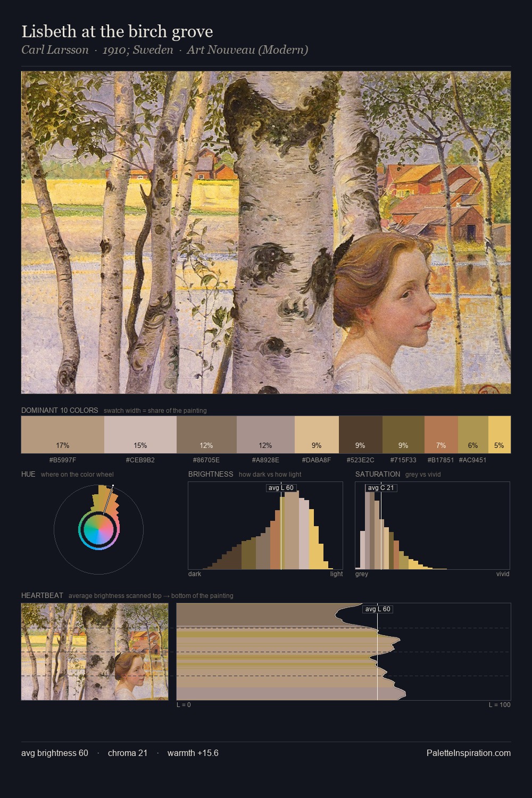Click the heartbeat brightness profile chart
The width and height of the screenshot is (532, 798).
coord(344,652)
